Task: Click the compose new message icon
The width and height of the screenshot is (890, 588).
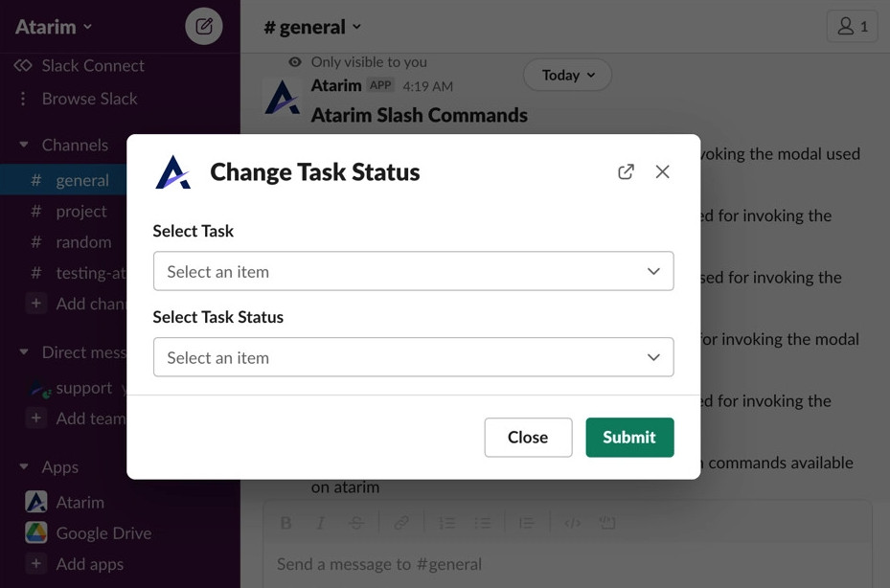Action: click(203, 27)
